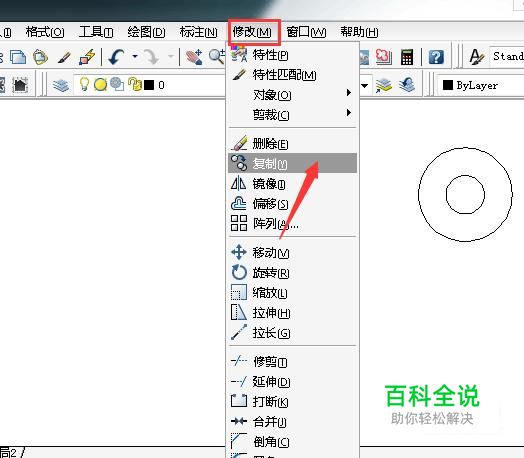Select 合并(J) in the menu
Viewport: 524px width, 458px height.
[x=292, y=422]
